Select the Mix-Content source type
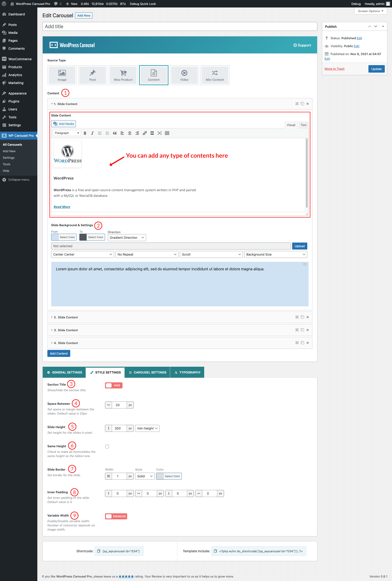The width and height of the screenshot is (392, 581). 215,75
